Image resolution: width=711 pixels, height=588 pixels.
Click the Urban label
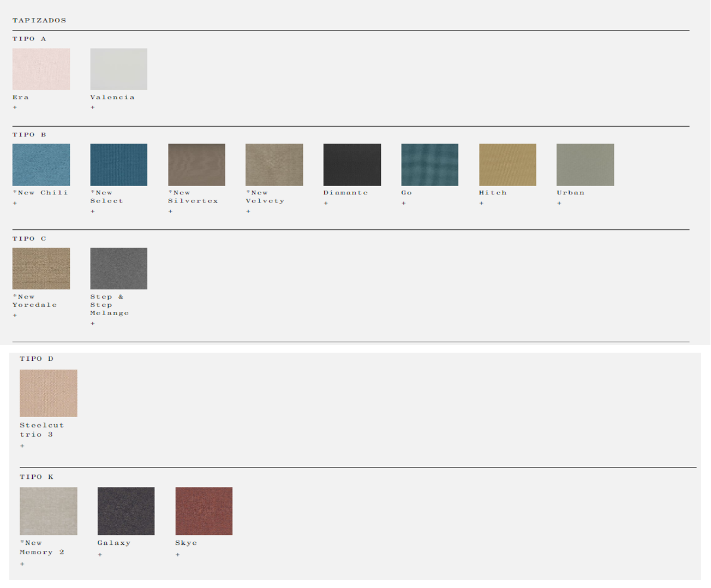click(x=571, y=193)
